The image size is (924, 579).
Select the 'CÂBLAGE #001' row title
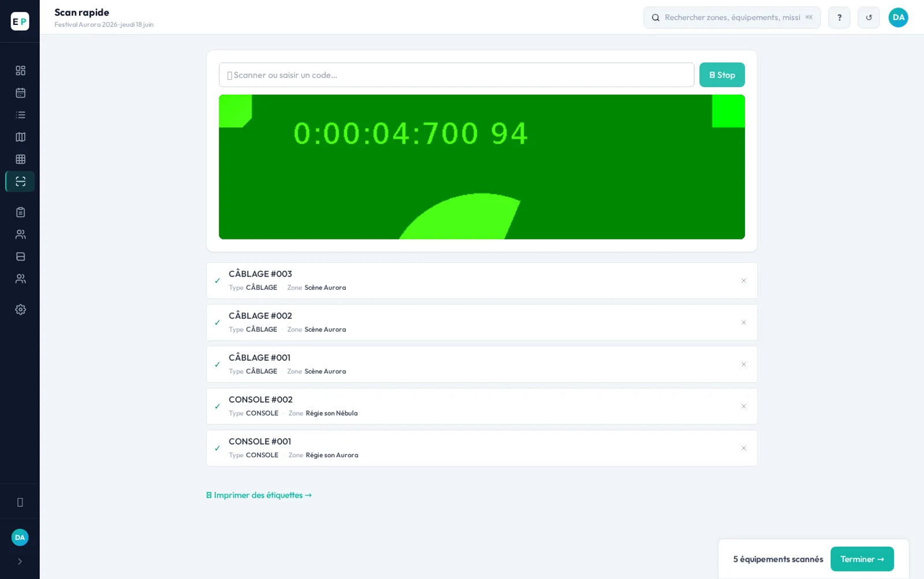coord(260,358)
